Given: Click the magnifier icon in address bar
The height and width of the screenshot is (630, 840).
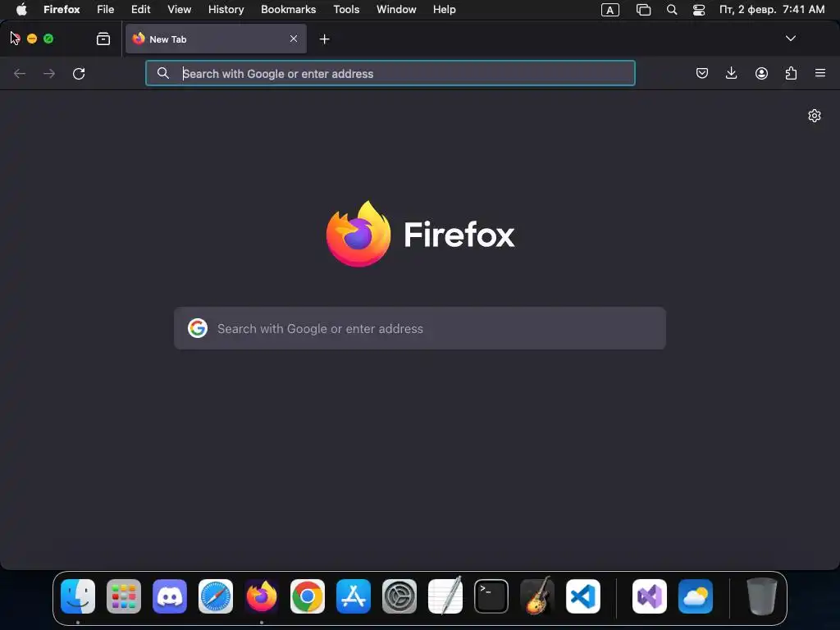Looking at the screenshot, I should (x=163, y=73).
